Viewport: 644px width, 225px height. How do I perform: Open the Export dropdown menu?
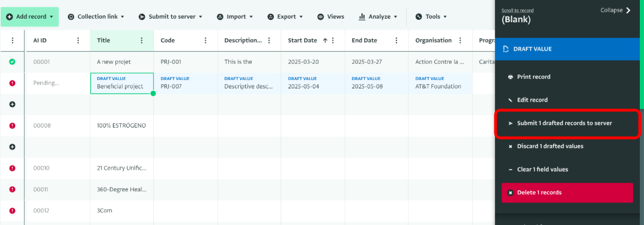[285, 17]
